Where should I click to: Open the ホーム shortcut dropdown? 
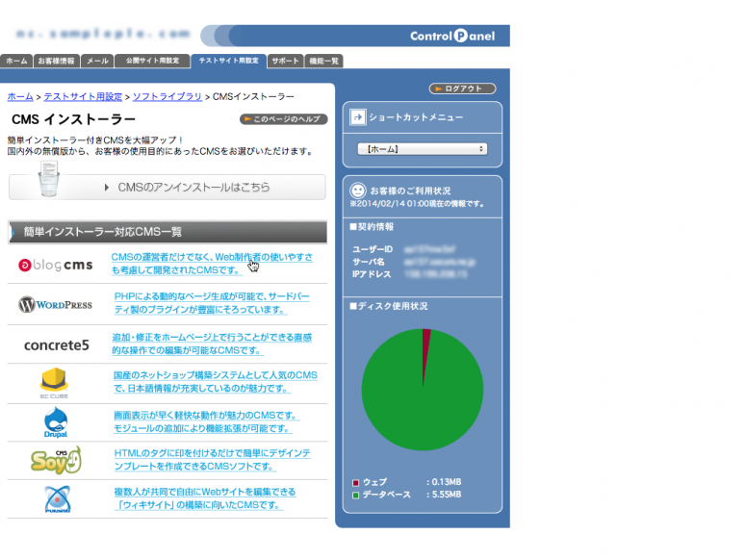[423, 149]
